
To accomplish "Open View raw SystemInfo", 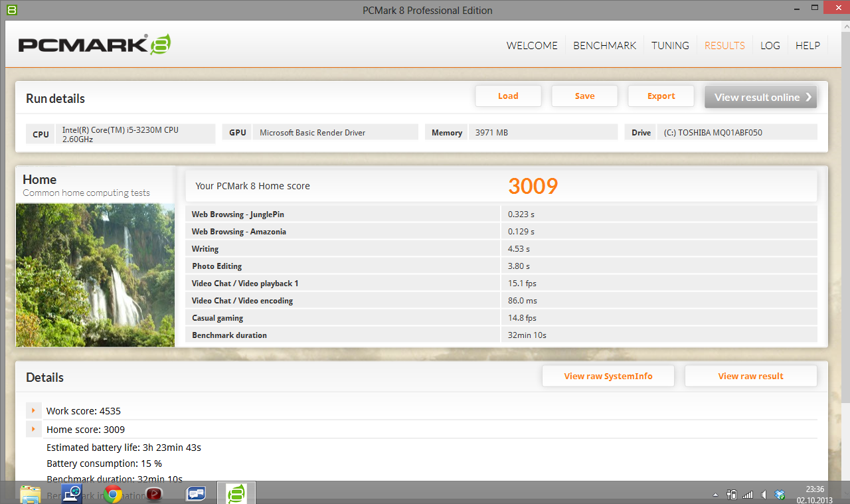I will 608,376.
